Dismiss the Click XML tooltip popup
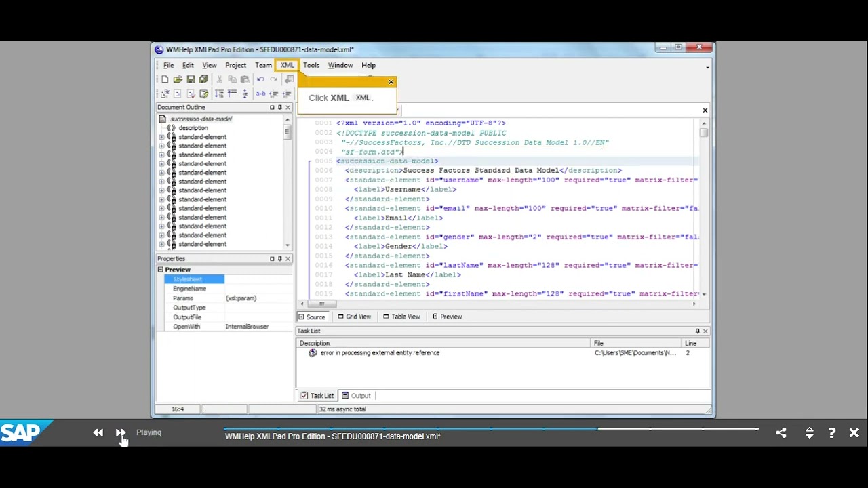This screenshot has height=488, width=868. click(391, 82)
